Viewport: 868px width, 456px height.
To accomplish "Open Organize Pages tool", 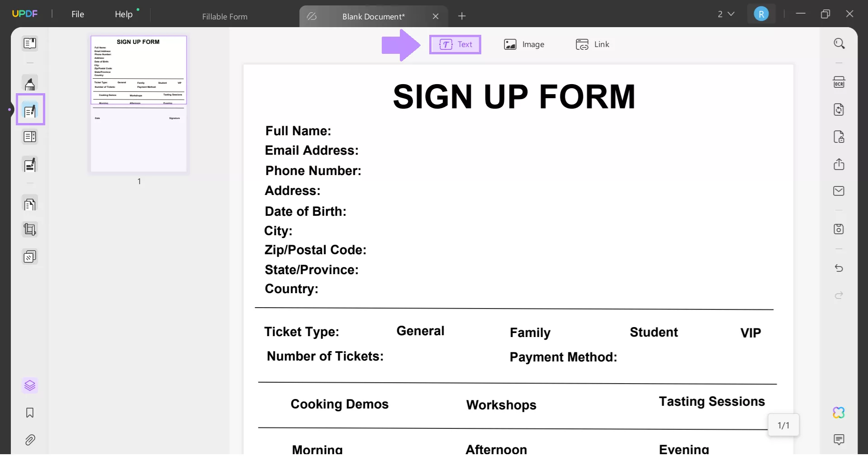I will [30, 204].
